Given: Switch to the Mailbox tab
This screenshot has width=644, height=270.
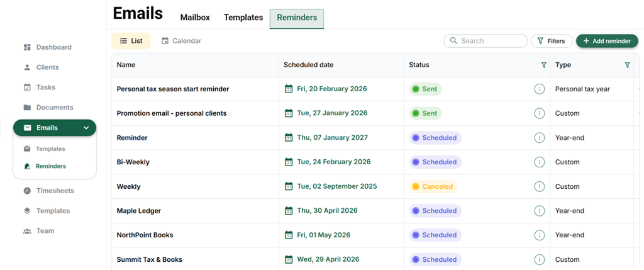Looking at the screenshot, I should tap(195, 18).
